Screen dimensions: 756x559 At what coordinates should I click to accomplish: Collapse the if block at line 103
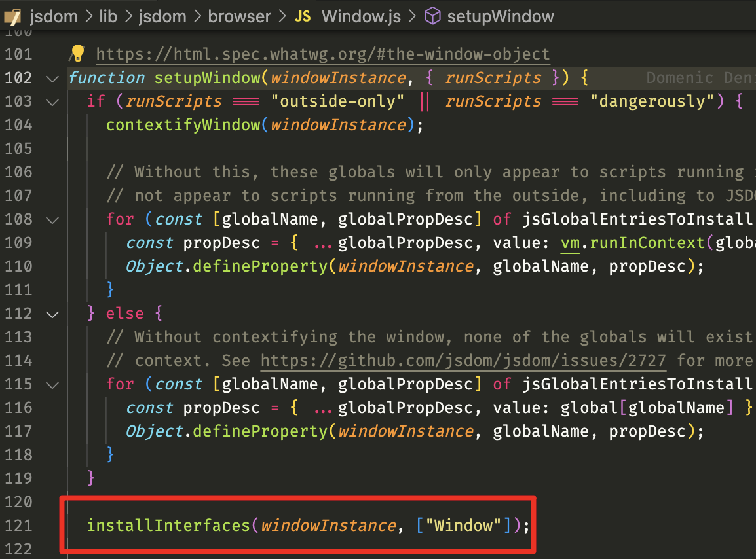tap(52, 102)
